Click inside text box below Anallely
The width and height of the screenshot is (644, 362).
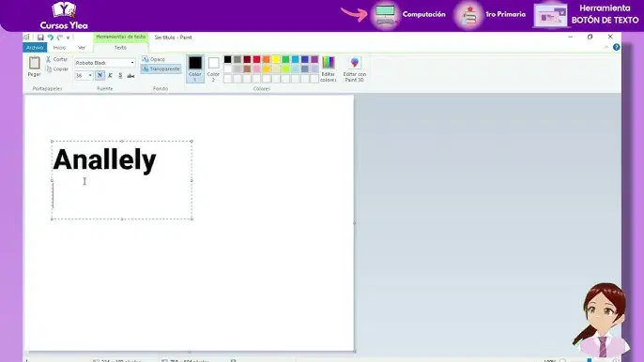pos(122,197)
